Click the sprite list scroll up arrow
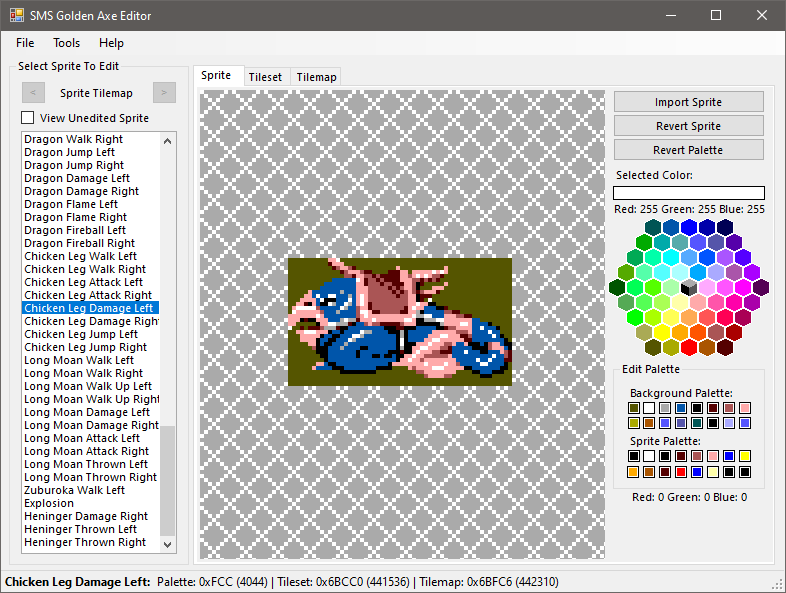This screenshot has width=786, height=593. point(168,141)
